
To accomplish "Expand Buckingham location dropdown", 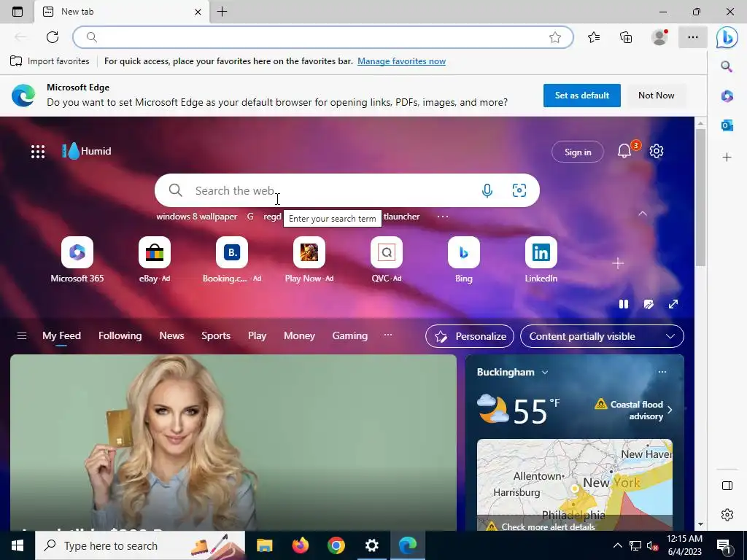I will point(545,373).
